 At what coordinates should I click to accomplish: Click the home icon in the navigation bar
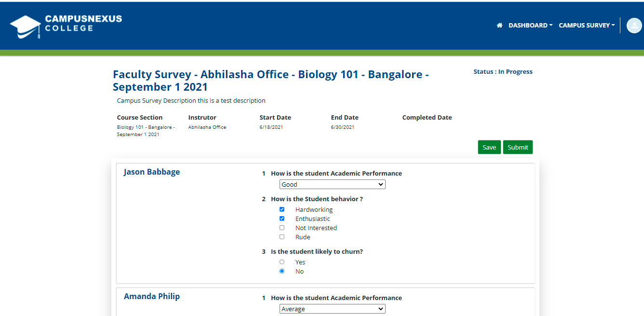(499, 25)
